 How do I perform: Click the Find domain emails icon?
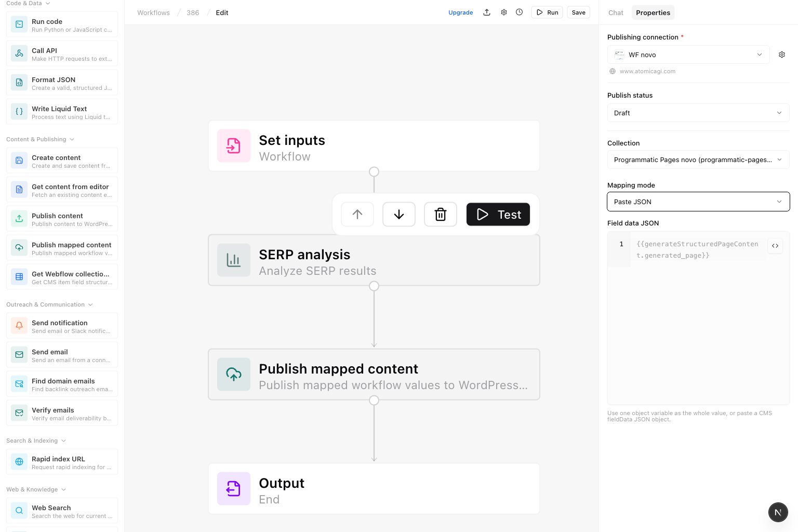19,384
